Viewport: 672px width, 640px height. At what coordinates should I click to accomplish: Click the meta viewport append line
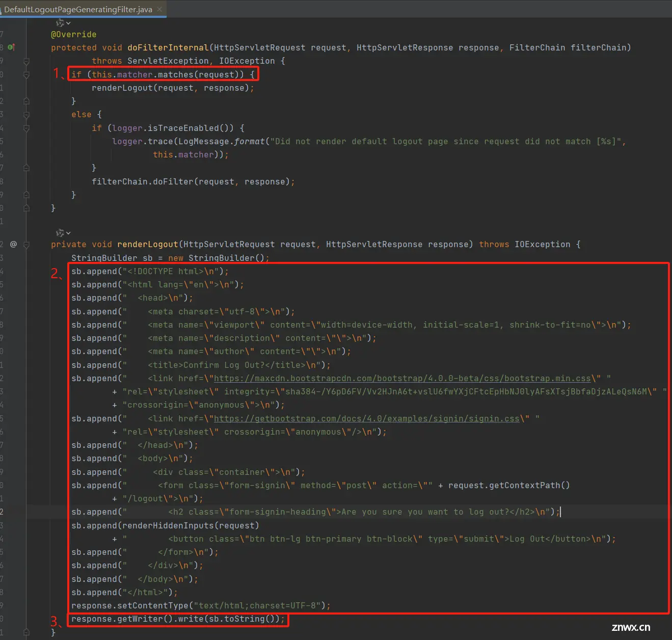[x=351, y=325]
